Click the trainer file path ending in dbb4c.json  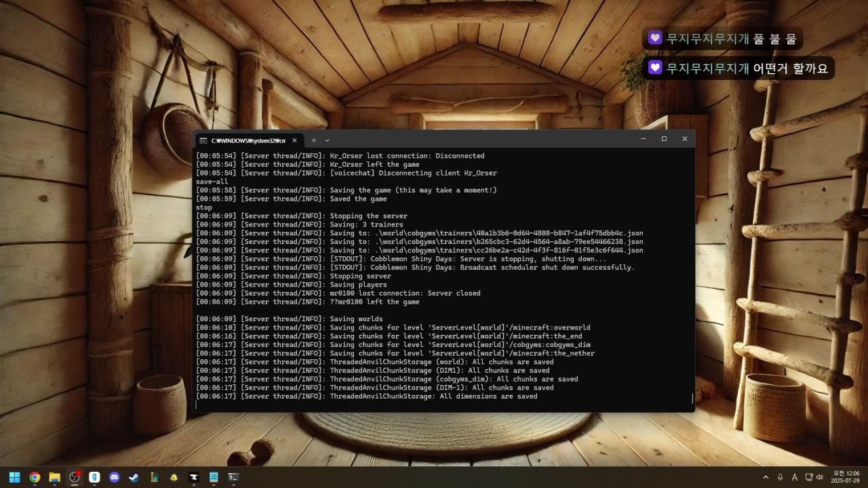click(x=508, y=233)
